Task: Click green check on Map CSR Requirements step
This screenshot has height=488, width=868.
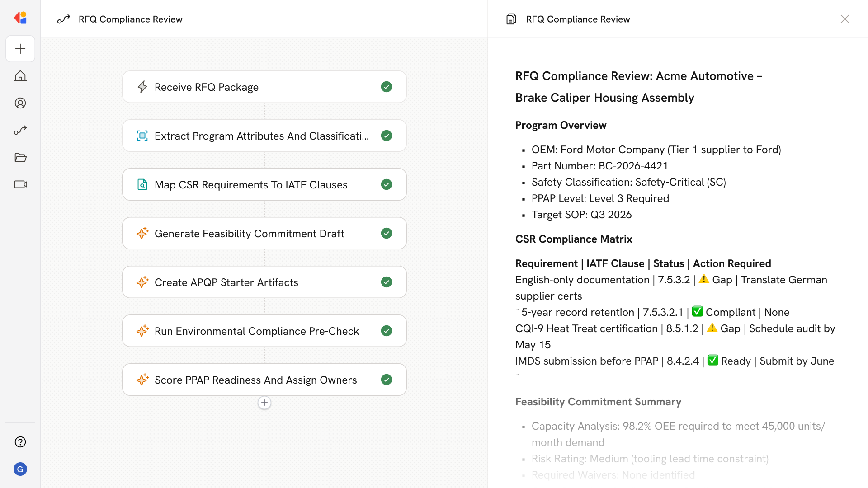Action: [386, 184]
